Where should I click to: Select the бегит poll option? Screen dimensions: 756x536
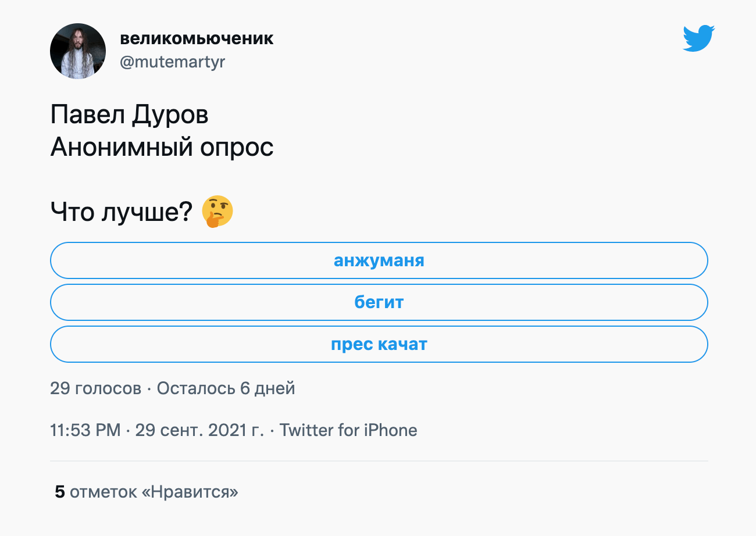379,302
